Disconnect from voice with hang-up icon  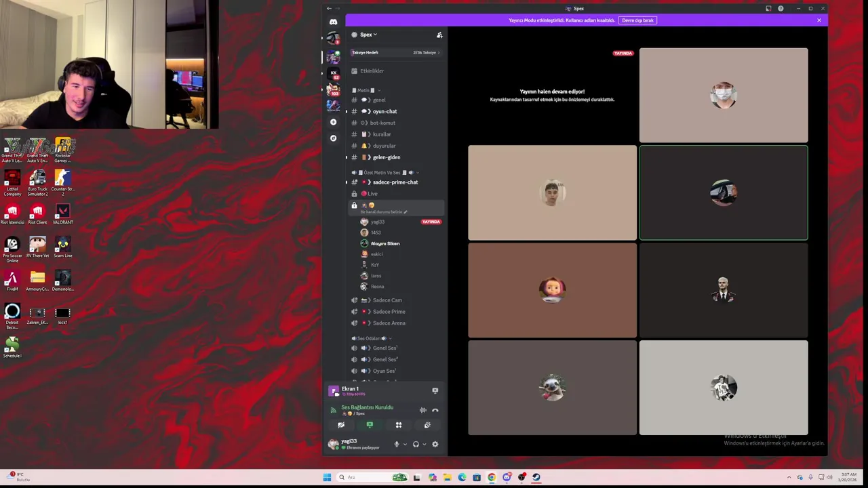pyautogui.click(x=435, y=410)
